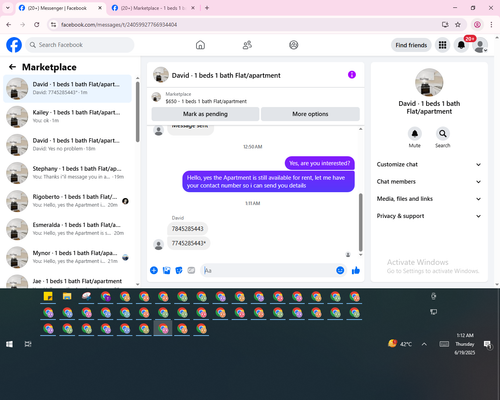
Task: Open taskbar clock showing 1:12 AM
Action: tap(465, 344)
